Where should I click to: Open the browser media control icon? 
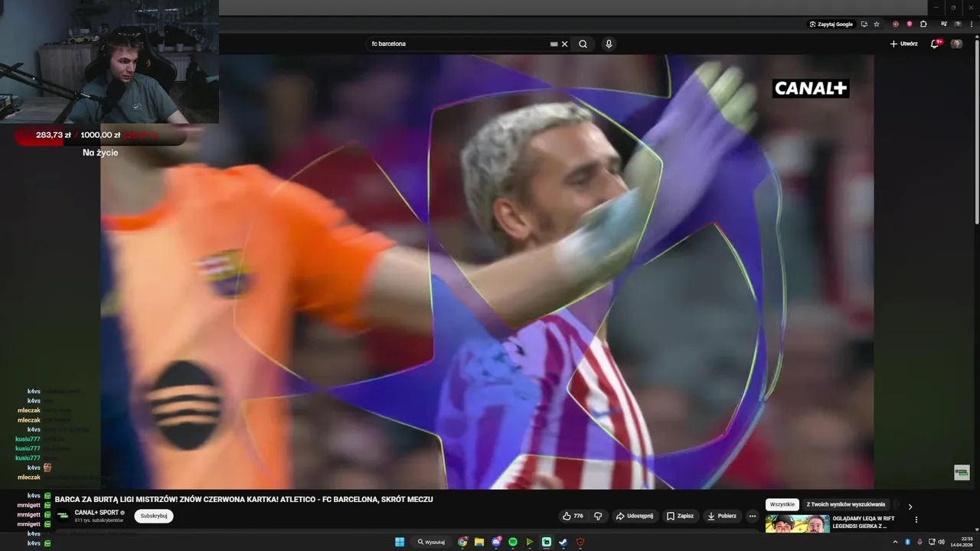(x=944, y=24)
